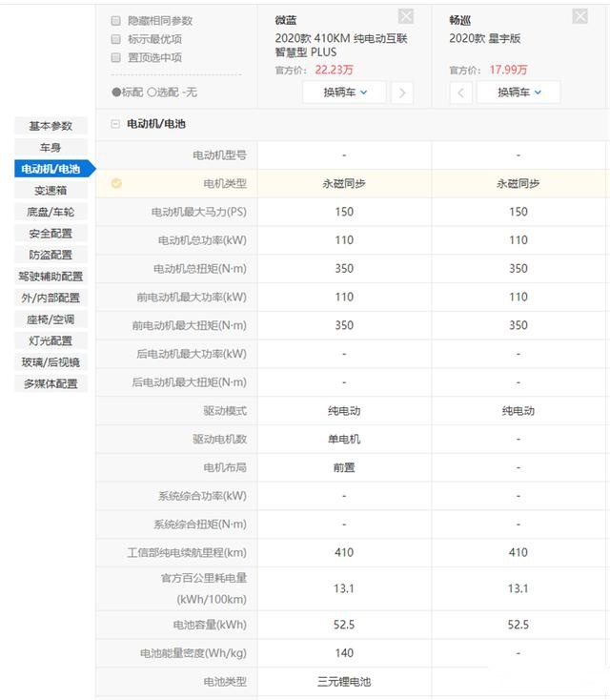Check the 标示最优项 option
Viewport: 610px width, 700px height.
[x=116, y=39]
